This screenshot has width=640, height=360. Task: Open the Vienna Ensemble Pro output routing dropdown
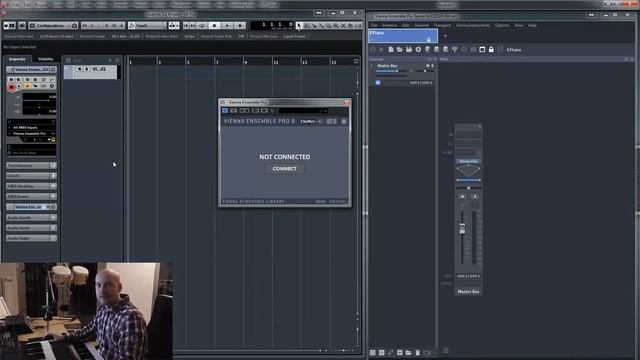[31, 133]
